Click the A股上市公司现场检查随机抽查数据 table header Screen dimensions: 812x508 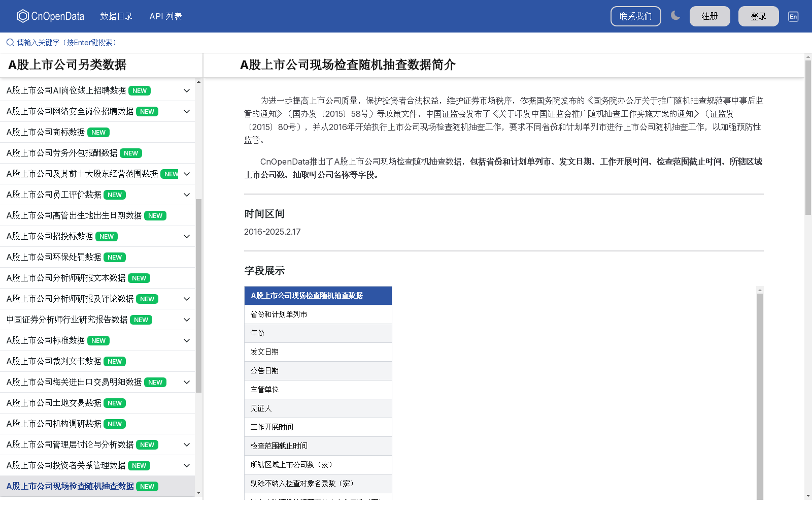point(318,296)
